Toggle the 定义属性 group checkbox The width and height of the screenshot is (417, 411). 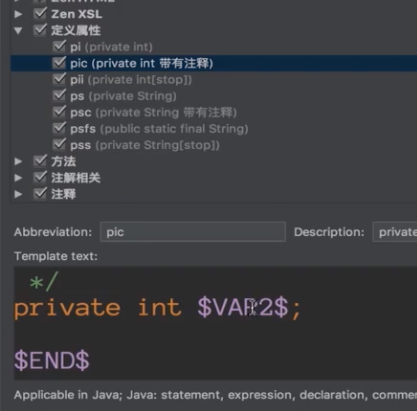40,30
